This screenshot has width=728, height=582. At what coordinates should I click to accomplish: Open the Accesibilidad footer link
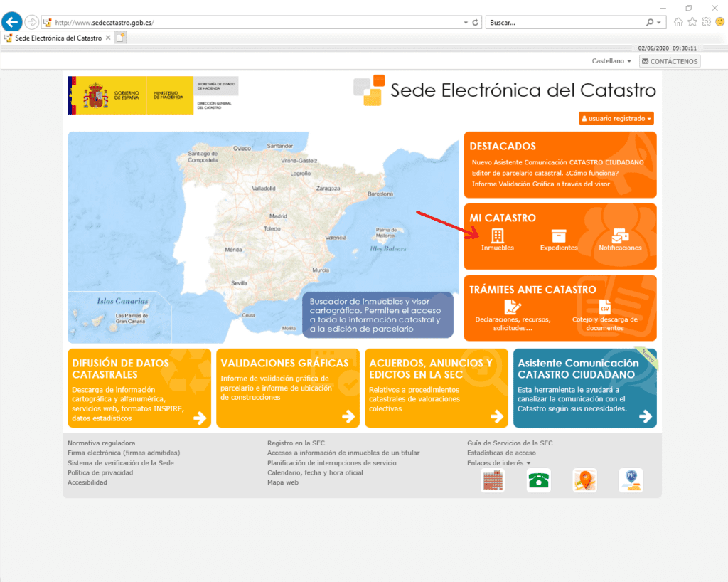pyautogui.click(x=87, y=482)
